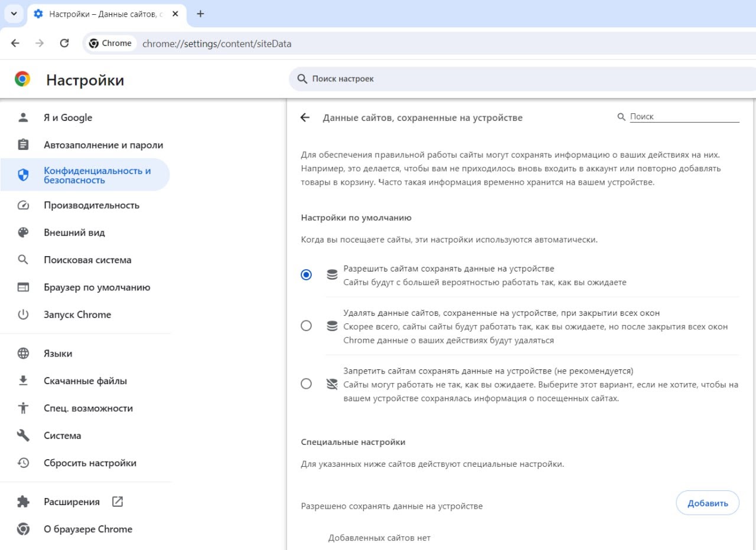Screen dimensions: 756x550
Task: Go forward with browser forward arrow
Action: pyautogui.click(x=40, y=43)
